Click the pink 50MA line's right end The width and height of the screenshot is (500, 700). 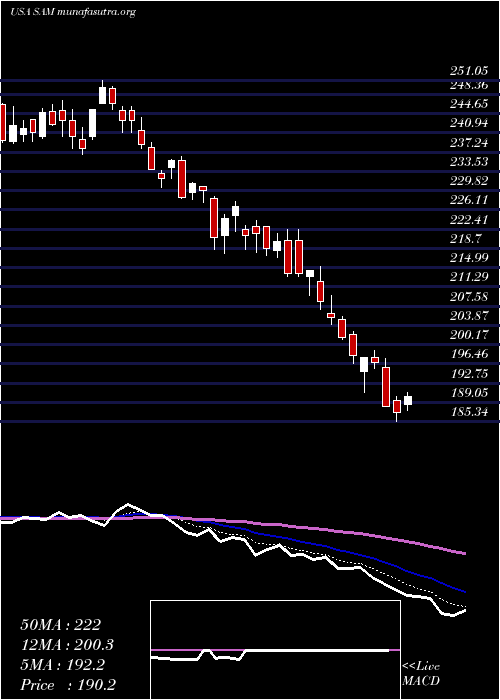[464, 554]
